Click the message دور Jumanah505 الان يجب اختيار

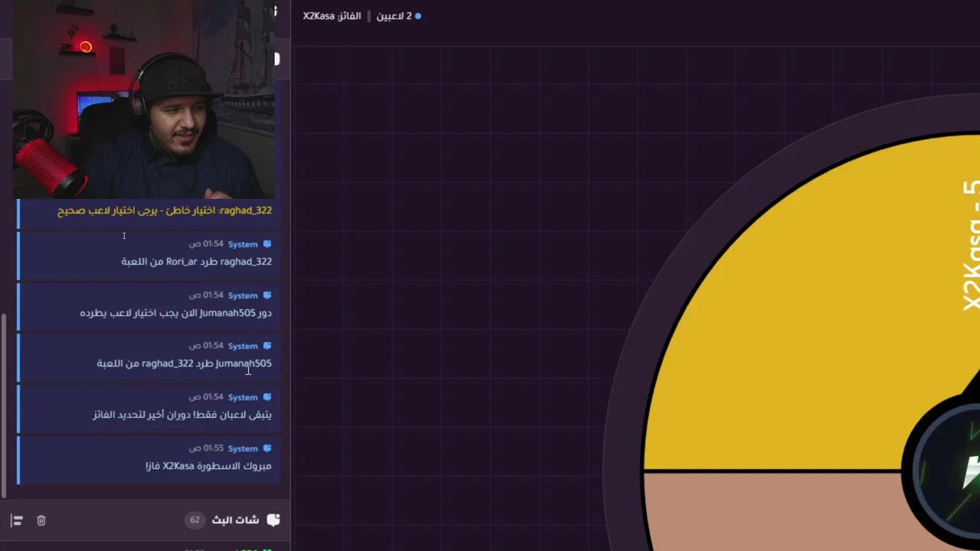click(x=176, y=313)
